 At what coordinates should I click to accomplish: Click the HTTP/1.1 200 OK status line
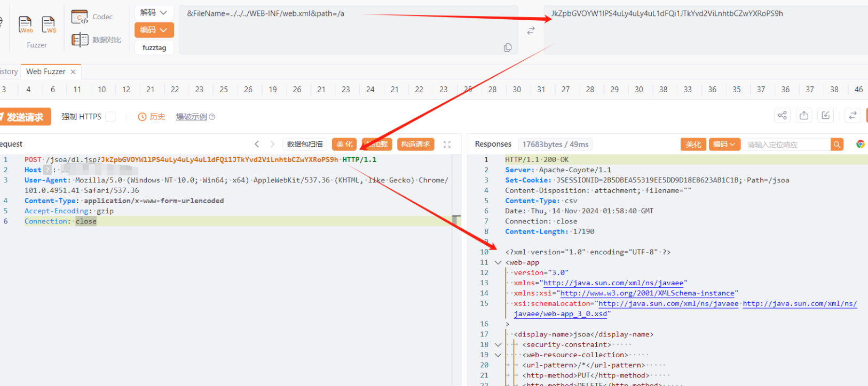(537, 159)
